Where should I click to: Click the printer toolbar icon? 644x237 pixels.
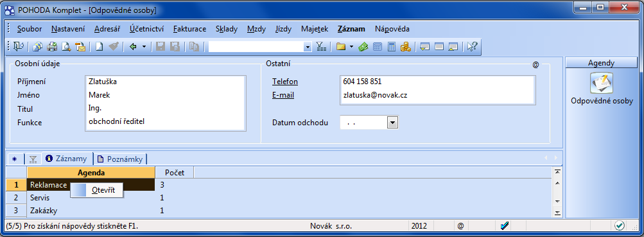[52, 47]
